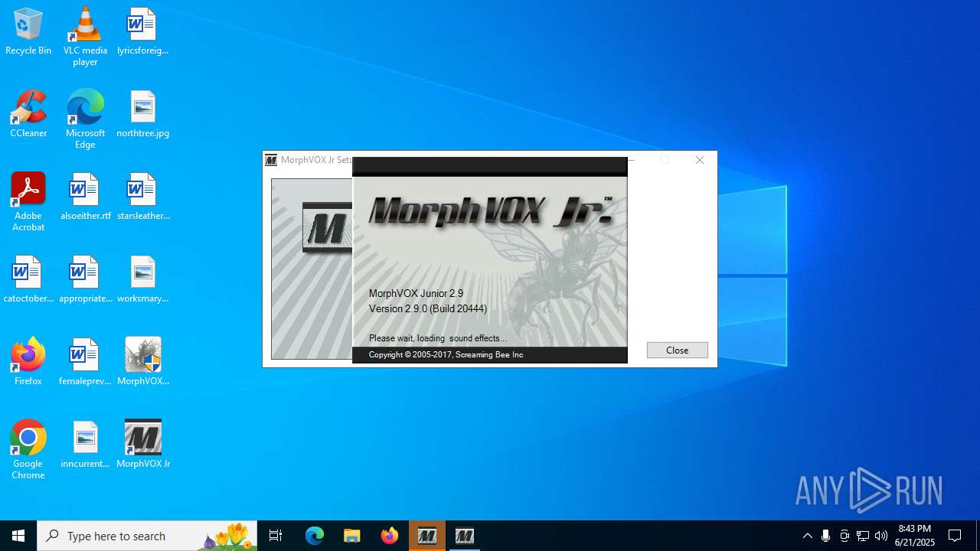
Task: Close the MorphVOX Jr Setup window
Action: point(699,160)
